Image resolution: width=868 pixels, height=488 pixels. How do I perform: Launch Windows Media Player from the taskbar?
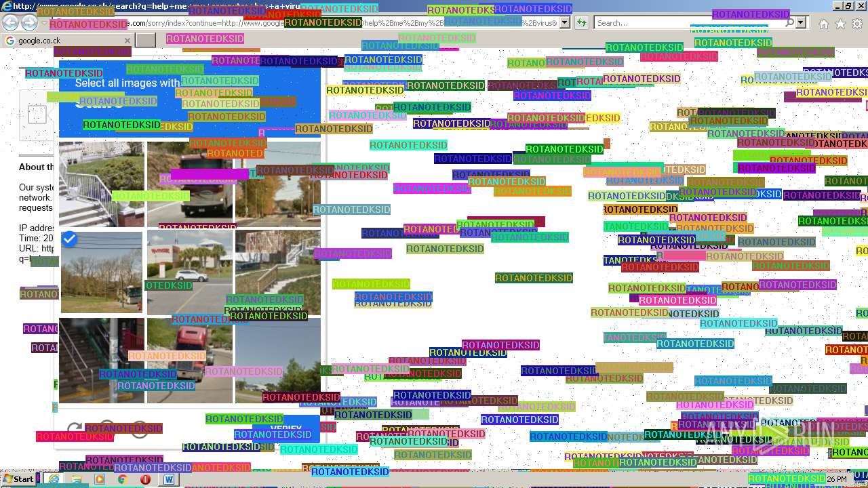[x=100, y=479]
